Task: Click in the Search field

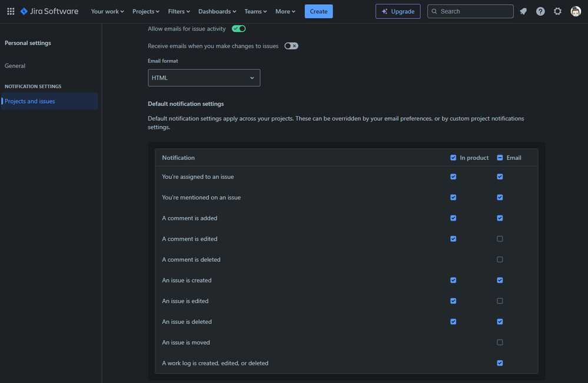Action: [470, 11]
